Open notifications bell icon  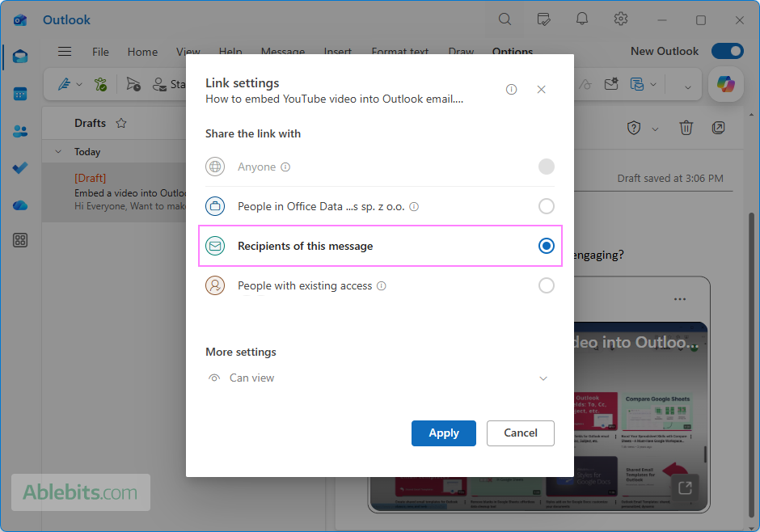(581, 19)
